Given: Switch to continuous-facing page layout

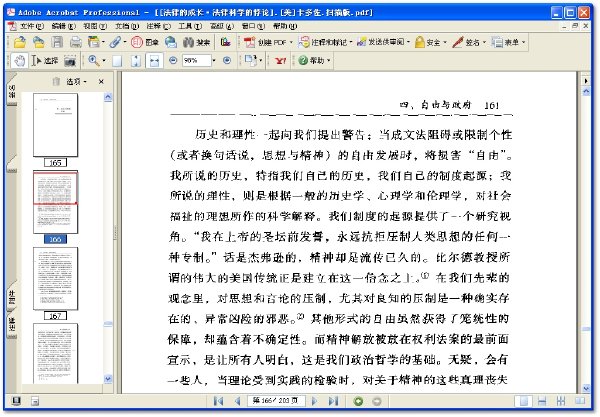Looking at the screenshot, I should (561, 401).
